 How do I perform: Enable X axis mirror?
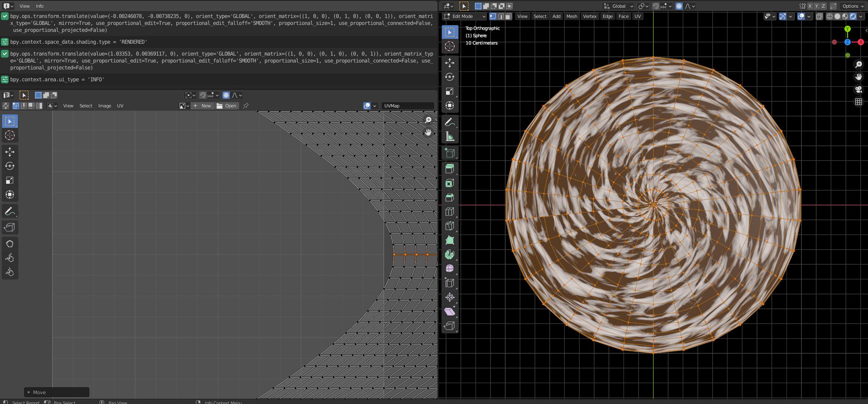click(810, 6)
